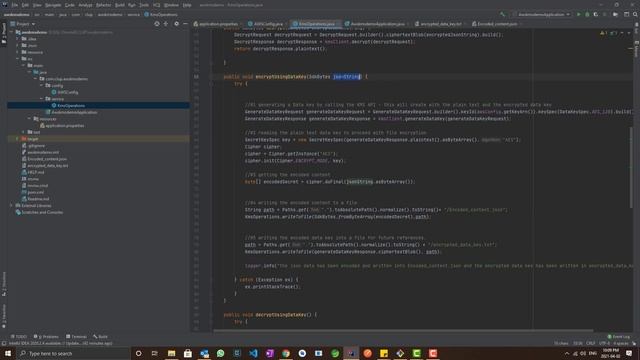Image resolution: width=640 pixels, height=360 pixels.
Task: Open the Code menu
Action: point(70,5)
